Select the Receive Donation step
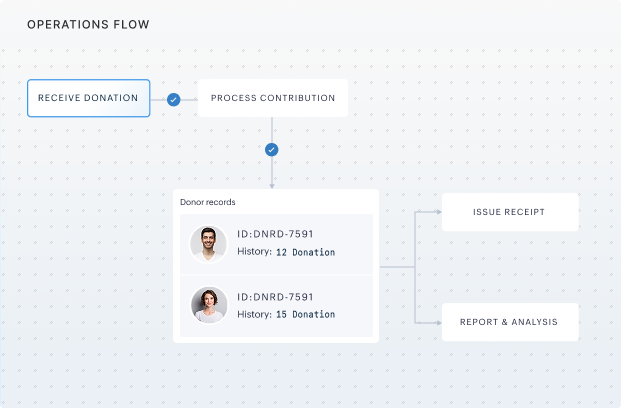This screenshot has width=621, height=408. 89,98
